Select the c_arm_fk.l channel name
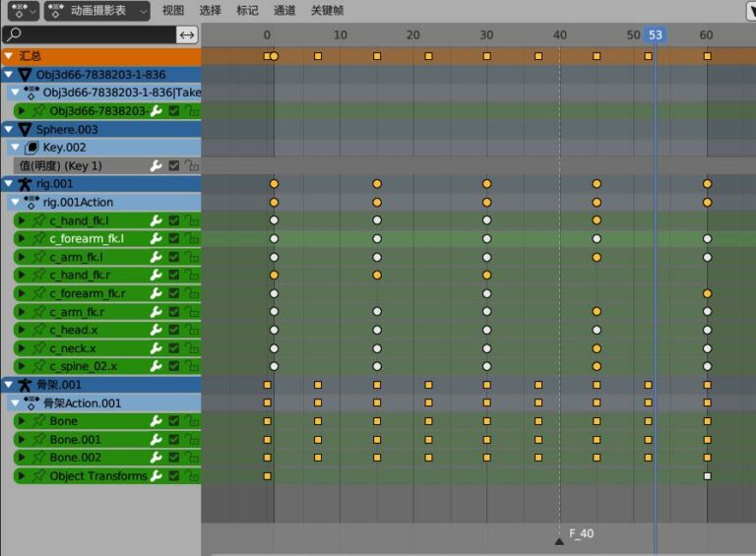This screenshot has height=556, width=756. click(76, 257)
